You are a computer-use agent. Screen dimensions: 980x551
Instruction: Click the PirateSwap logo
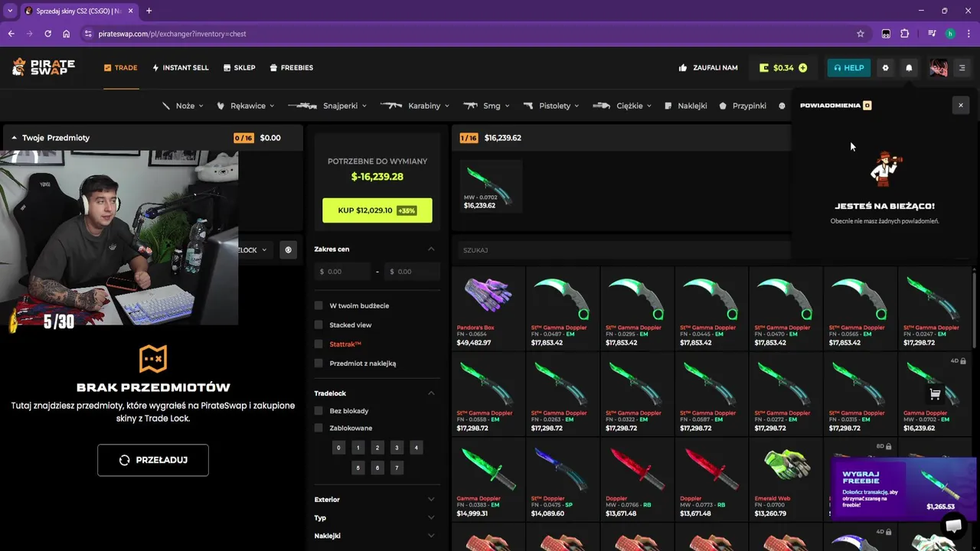(x=43, y=67)
